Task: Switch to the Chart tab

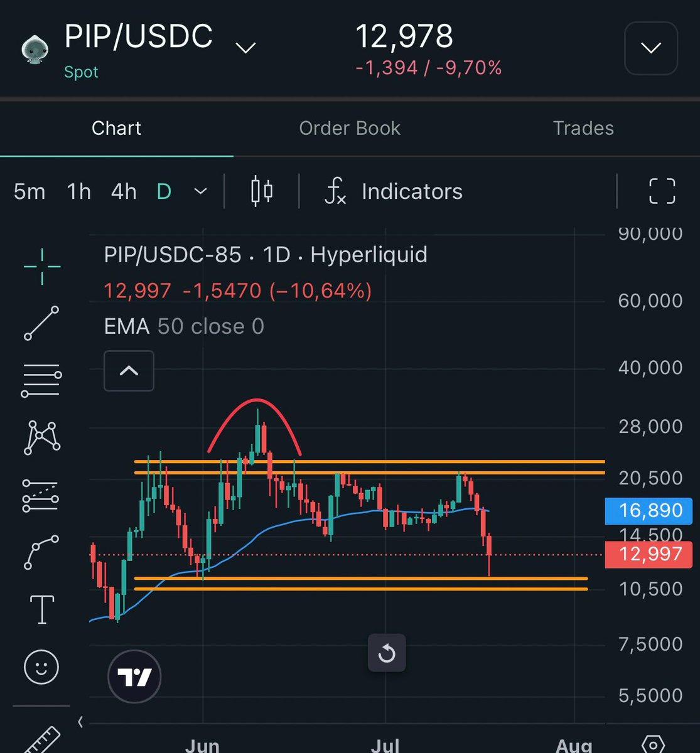Action: [x=116, y=128]
